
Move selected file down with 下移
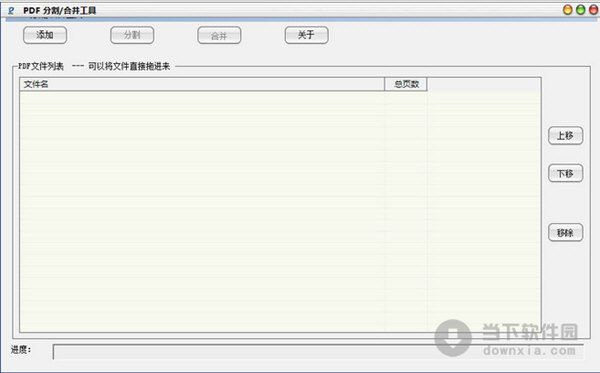[x=566, y=173]
